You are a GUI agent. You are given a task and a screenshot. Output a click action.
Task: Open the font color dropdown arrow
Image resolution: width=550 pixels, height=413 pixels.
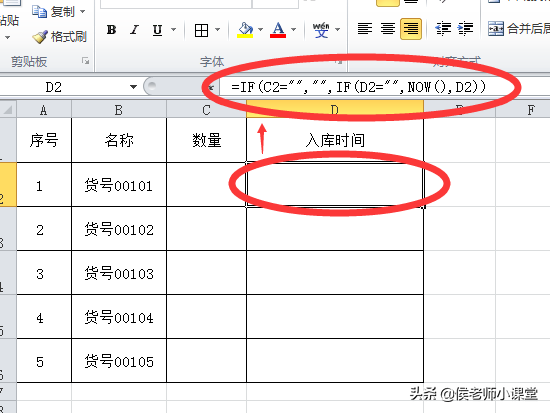point(294,29)
